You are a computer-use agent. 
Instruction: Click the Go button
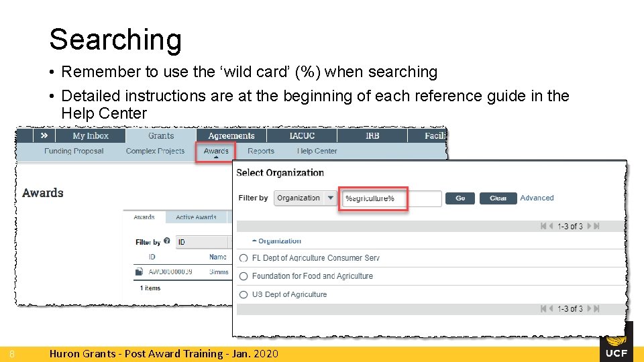tap(460, 198)
